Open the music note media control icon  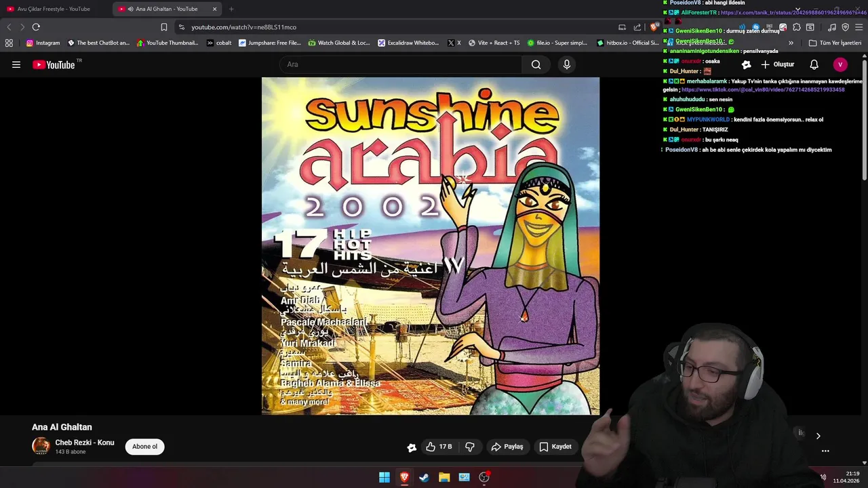tap(832, 27)
